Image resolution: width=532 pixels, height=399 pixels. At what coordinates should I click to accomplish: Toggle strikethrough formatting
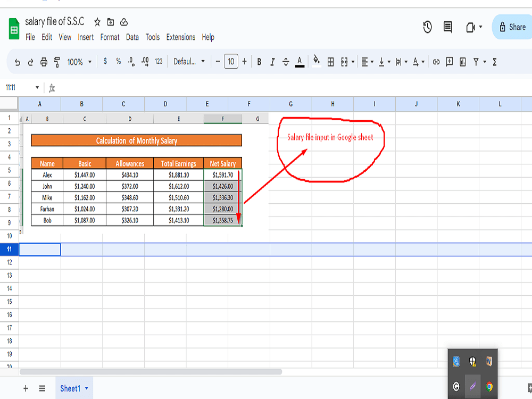click(287, 62)
